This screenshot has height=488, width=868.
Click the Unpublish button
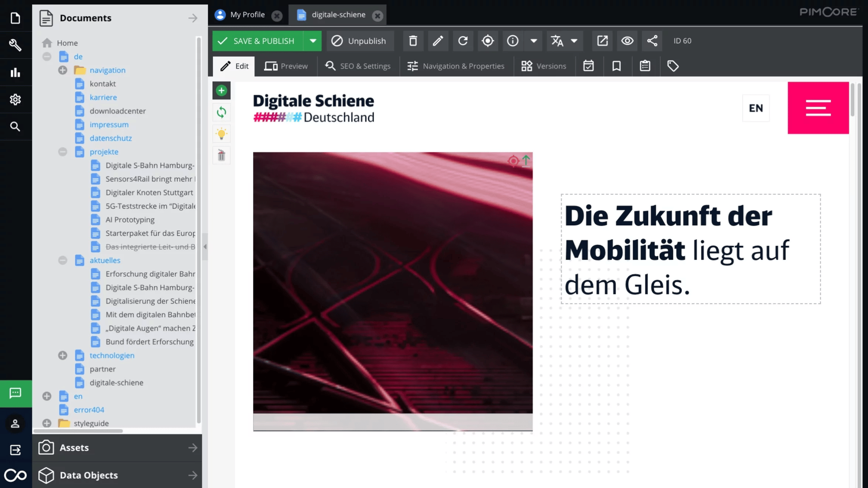[360, 41]
